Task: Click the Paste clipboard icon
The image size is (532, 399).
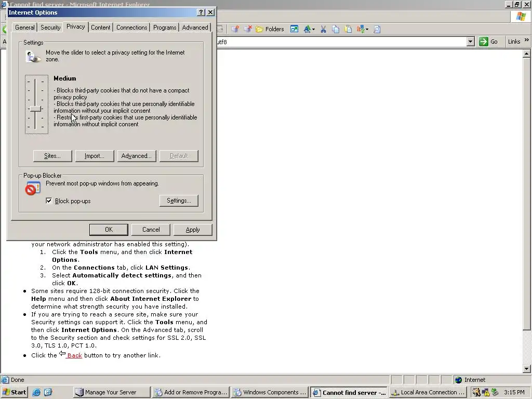Action: [348, 29]
